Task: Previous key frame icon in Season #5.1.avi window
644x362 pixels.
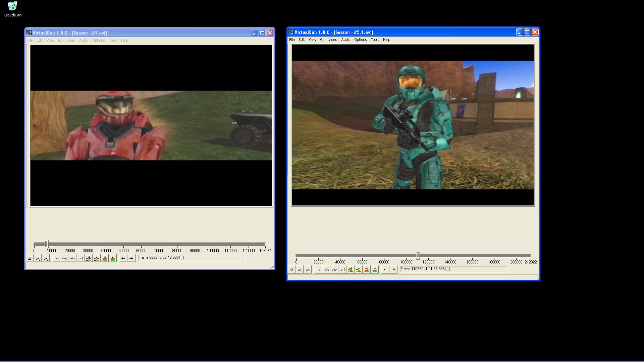Action: tap(351, 270)
